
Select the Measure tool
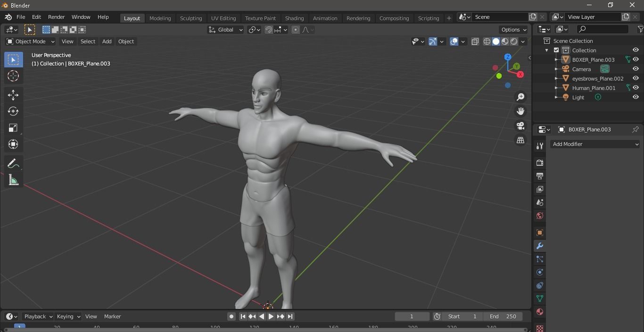(13, 180)
